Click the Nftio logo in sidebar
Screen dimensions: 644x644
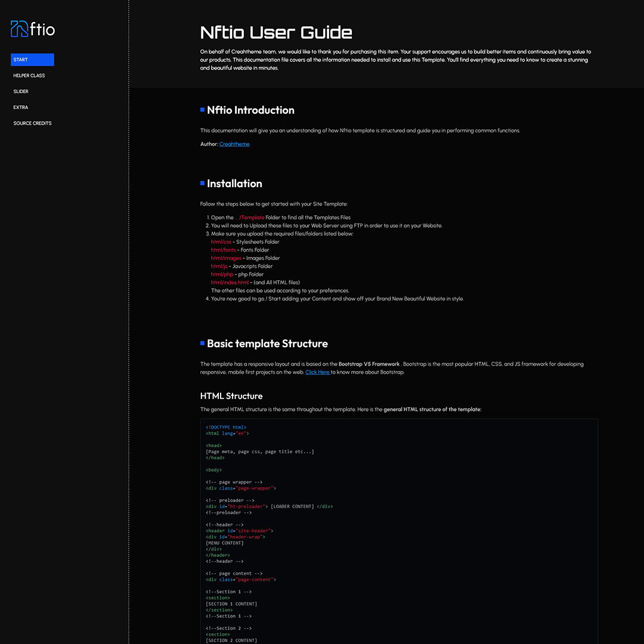click(33, 29)
